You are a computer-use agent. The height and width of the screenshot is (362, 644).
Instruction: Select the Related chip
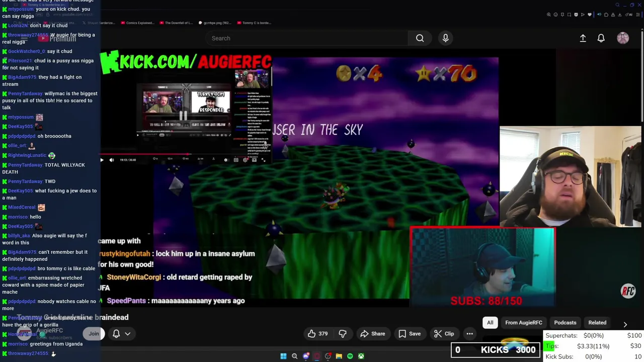[597, 323]
